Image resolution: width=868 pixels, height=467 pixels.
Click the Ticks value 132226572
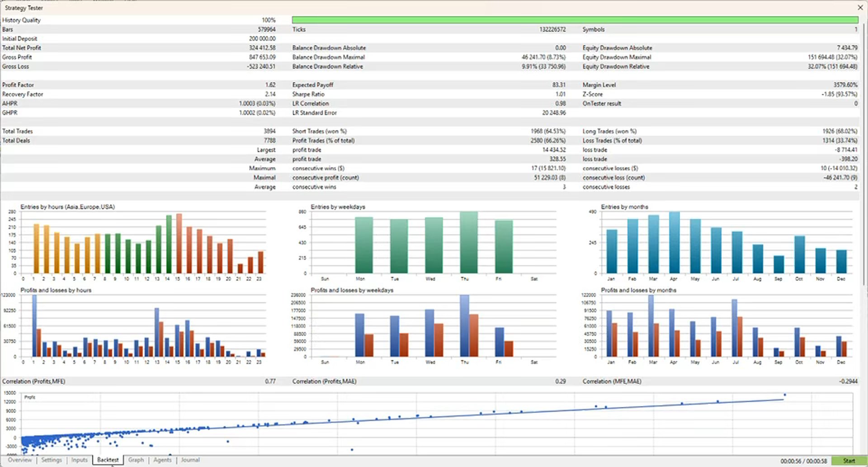coord(552,29)
